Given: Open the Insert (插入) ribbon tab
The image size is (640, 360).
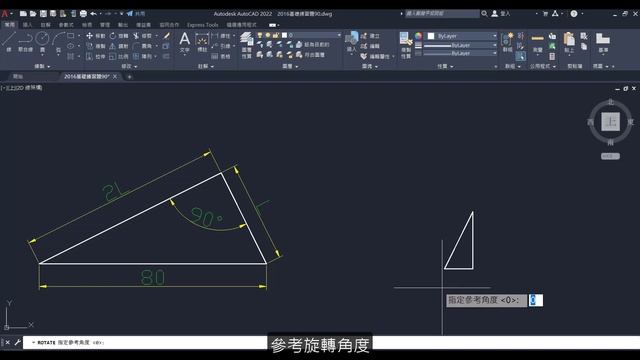Looking at the screenshot, I should (27, 25).
